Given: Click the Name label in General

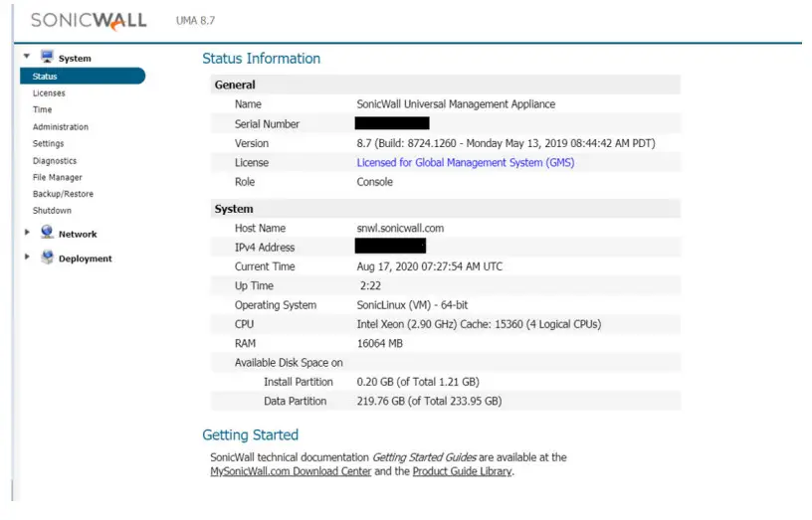Looking at the screenshot, I should click(x=248, y=104).
